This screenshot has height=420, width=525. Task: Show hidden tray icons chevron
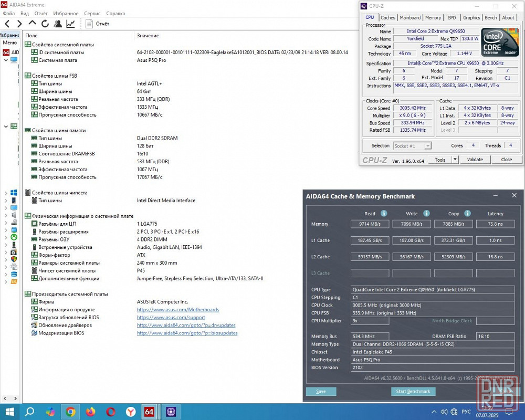(434, 412)
